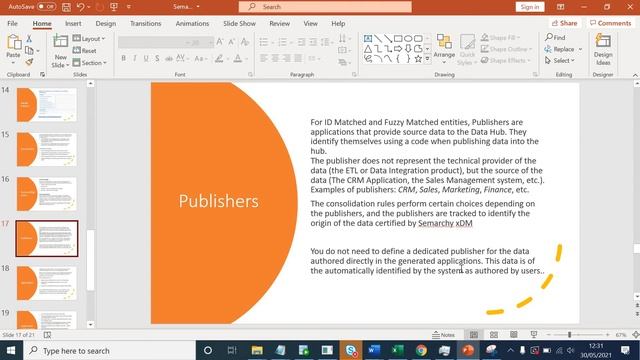Open Excel from the taskbar
640x360 pixels.
[397, 350]
